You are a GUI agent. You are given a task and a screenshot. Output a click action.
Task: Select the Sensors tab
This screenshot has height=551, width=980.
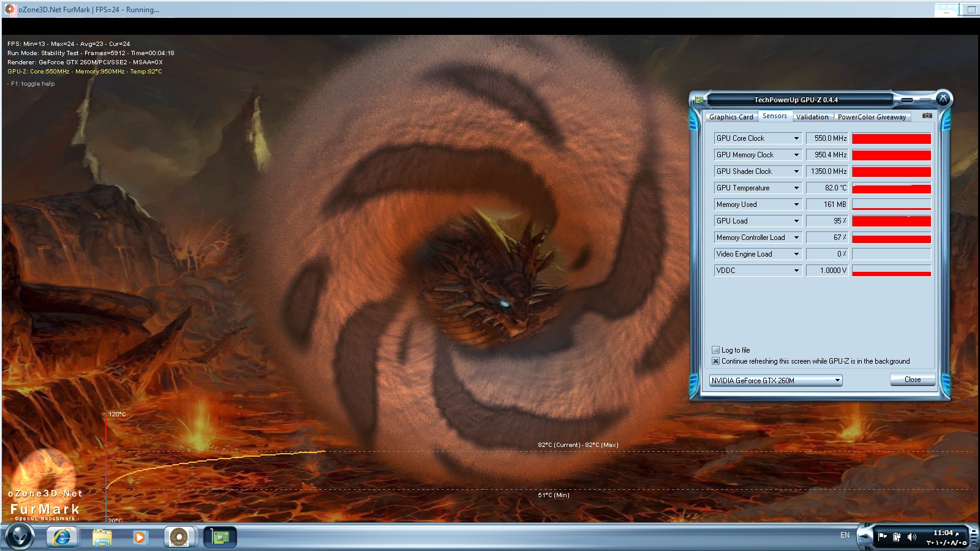point(775,116)
